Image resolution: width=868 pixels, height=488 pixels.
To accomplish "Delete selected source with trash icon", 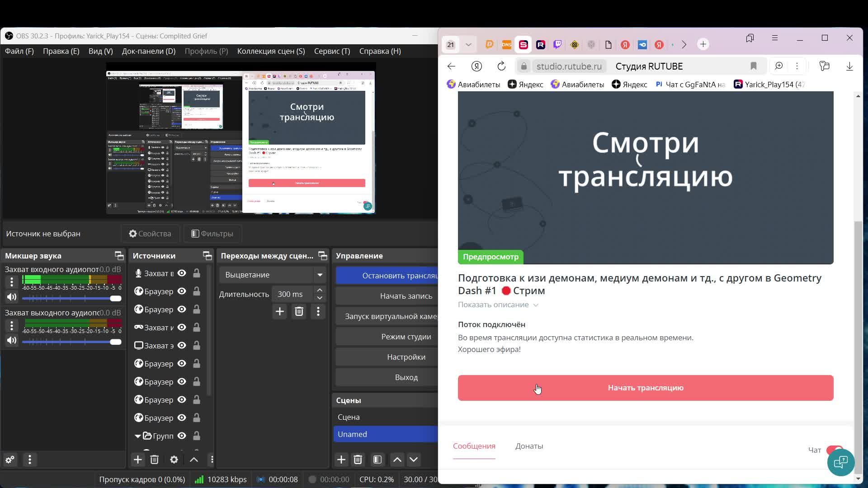I will [154, 460].
